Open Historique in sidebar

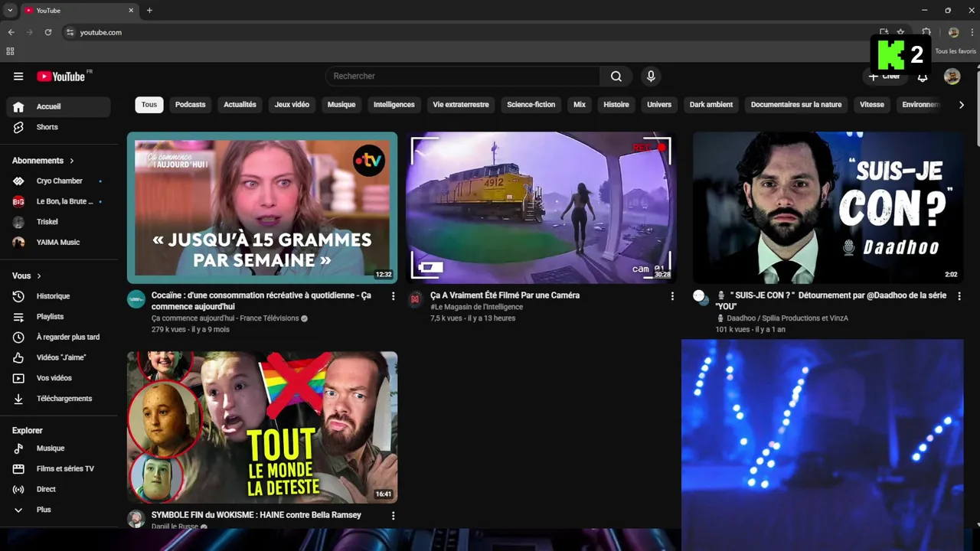[x=58, y=296]
